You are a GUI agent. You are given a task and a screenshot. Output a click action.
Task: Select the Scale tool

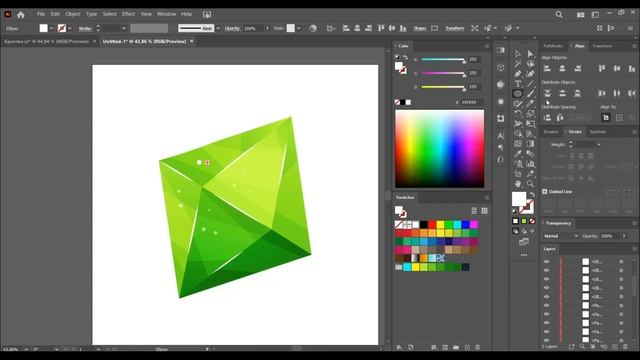click(x=530, y=113)
